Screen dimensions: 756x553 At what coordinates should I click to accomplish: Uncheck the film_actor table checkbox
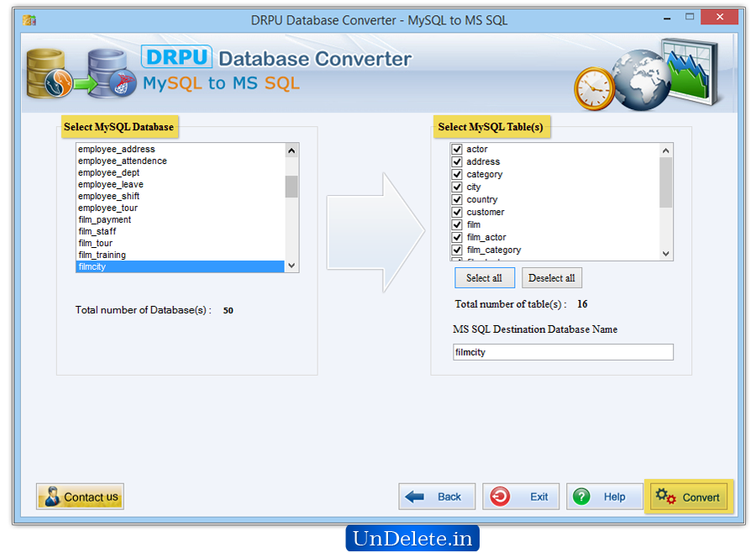457,237
